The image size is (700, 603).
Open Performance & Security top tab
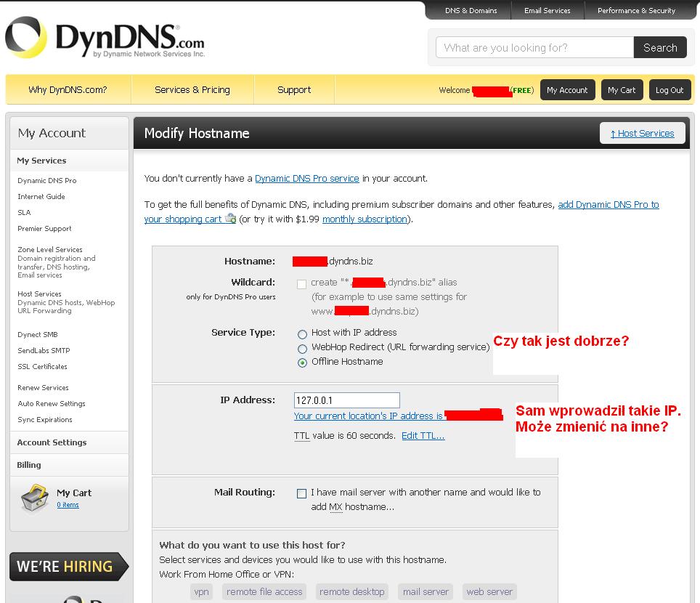(637, 10)
